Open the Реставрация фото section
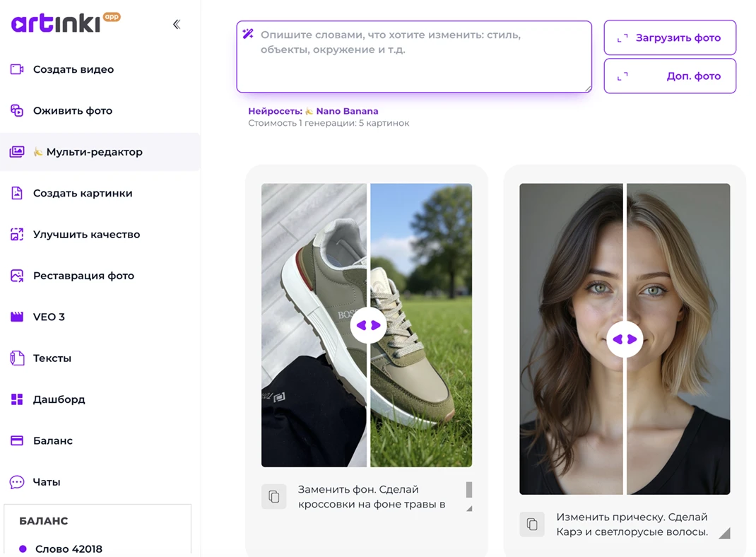 tap(83, 276)
